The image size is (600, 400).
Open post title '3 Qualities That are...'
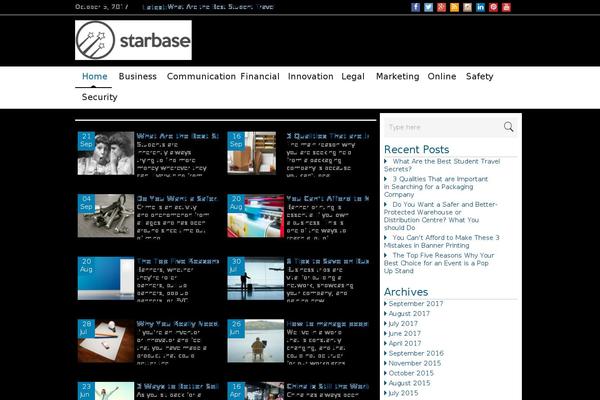328,136
